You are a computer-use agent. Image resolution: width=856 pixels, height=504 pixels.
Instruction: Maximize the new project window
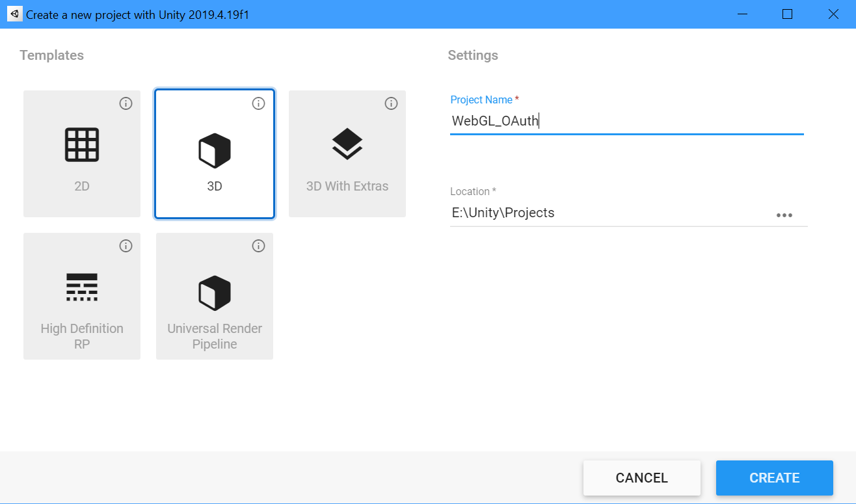787,14
